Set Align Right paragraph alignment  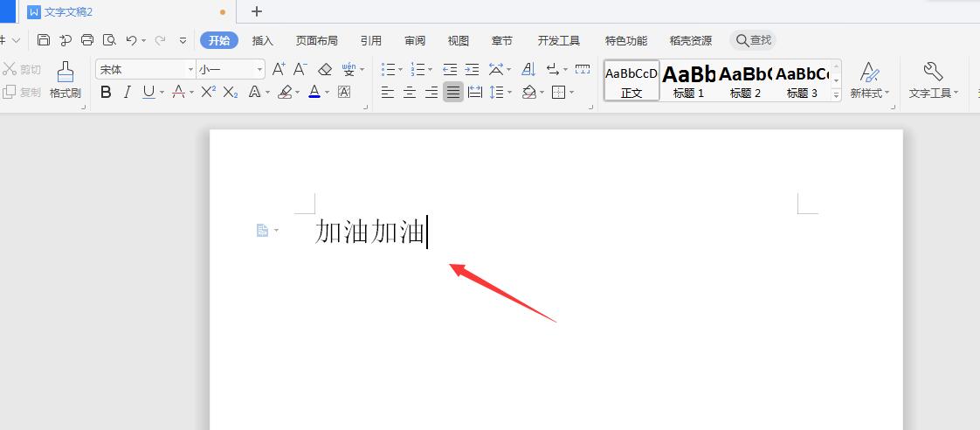pos(431,93)
